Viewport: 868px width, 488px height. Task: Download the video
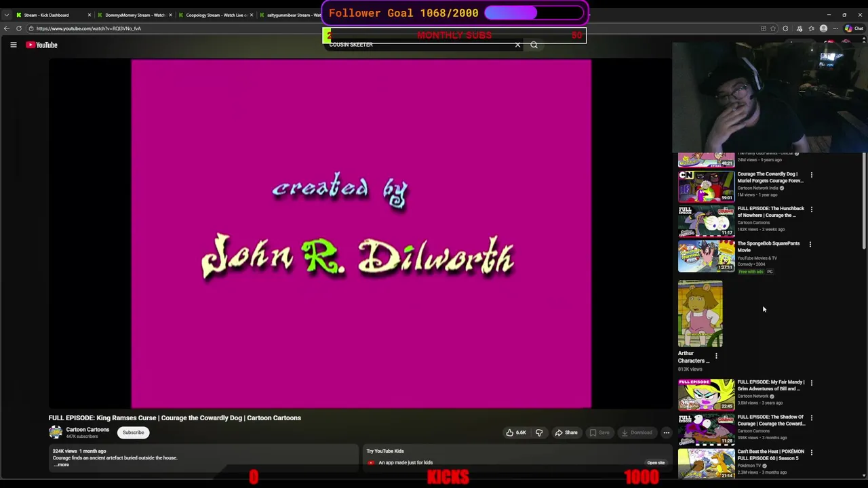pos(636,432)
